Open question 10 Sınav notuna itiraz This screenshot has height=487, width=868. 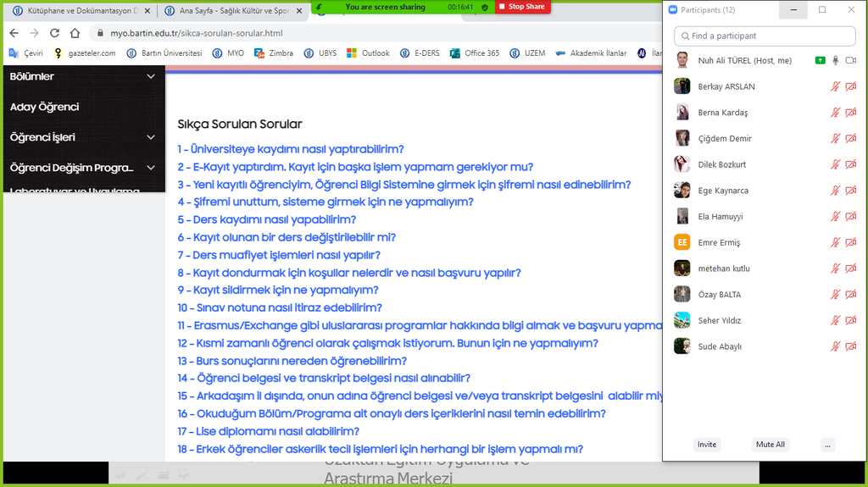pos(280,307)
